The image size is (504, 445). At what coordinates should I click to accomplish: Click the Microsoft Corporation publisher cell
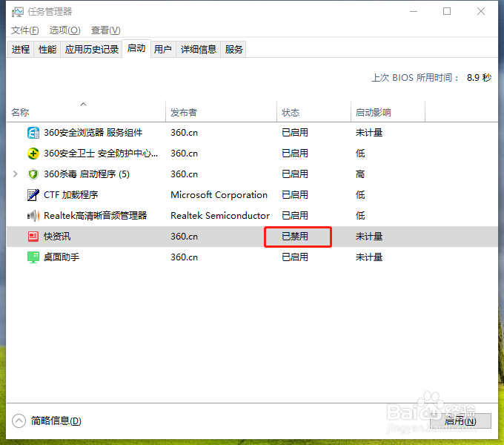pos(219,195)
